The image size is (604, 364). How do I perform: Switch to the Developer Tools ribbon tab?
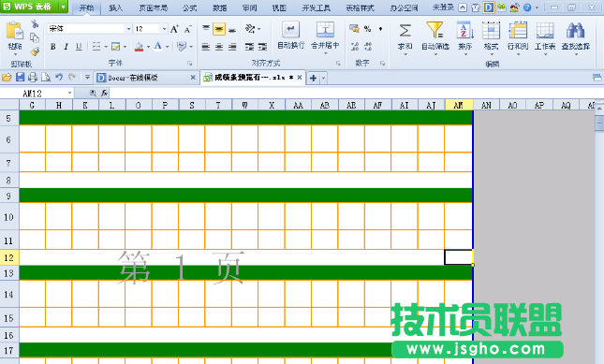[x=316, y=7]
